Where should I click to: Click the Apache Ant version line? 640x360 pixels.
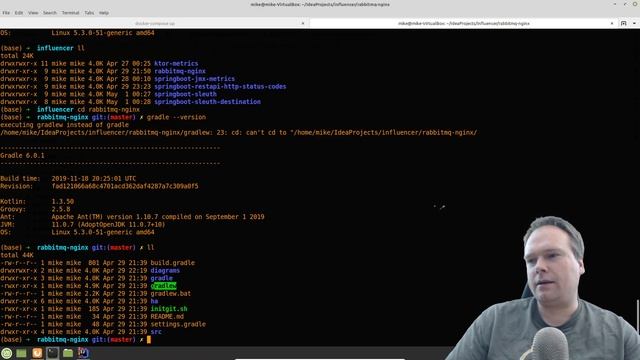click(x=158, y=217)
